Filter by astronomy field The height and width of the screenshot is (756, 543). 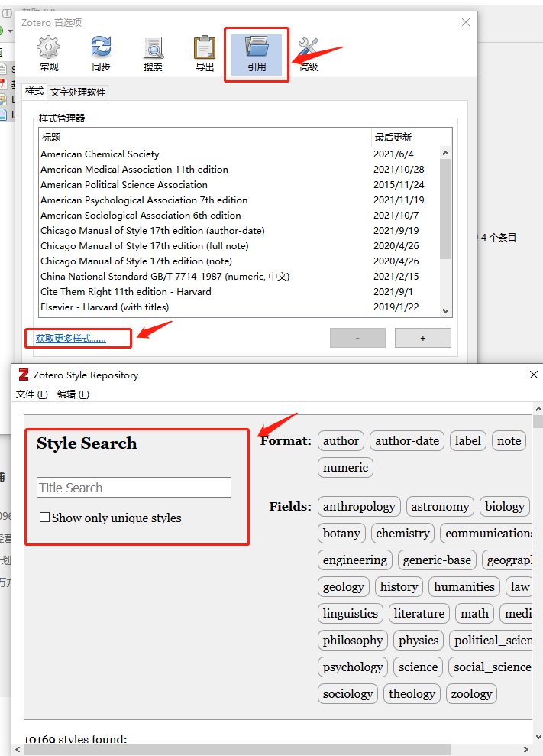pos(440,506)
